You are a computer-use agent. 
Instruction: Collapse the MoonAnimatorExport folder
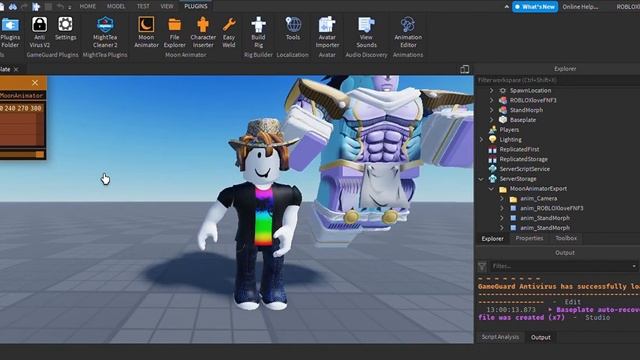[491, 189]
